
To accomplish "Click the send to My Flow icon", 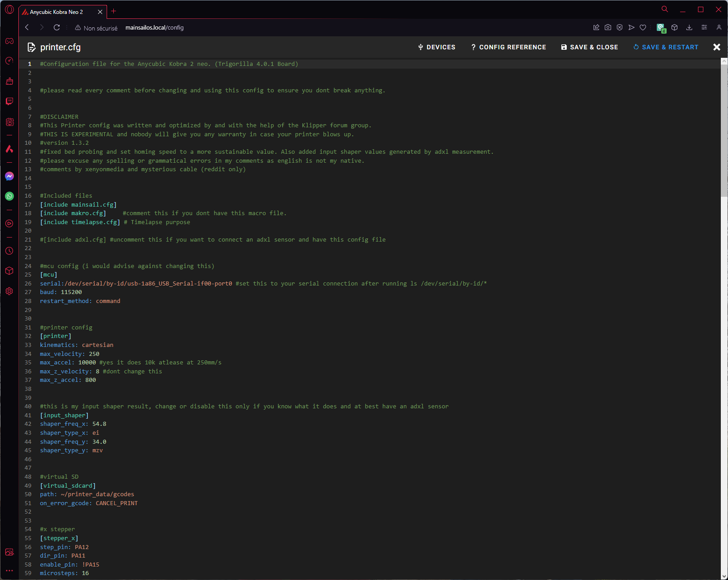I will 631,27.
